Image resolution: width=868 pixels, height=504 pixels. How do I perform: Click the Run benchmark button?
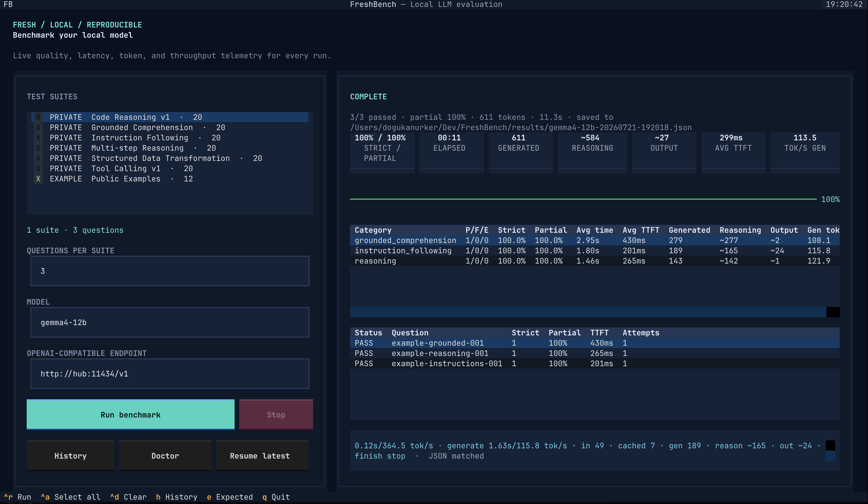[131, 414]
